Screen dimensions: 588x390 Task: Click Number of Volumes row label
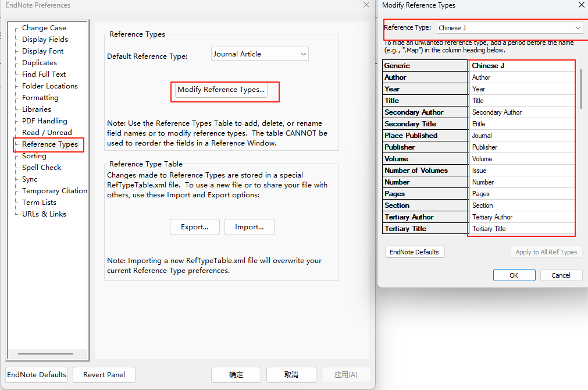click(425, 171)
